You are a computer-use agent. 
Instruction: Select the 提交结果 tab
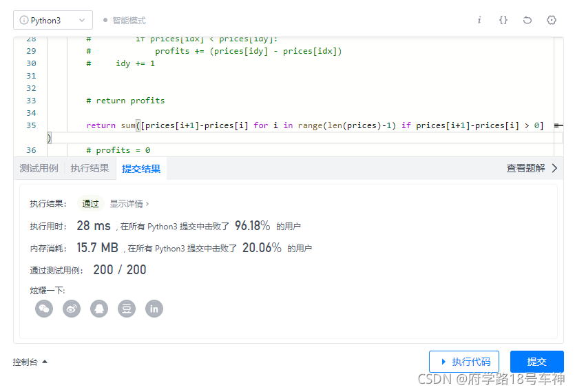click(x=141, y=169)
